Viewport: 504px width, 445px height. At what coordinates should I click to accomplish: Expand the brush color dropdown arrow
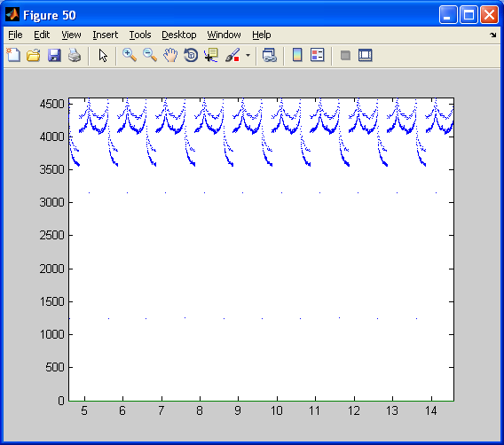tap(248, 55)
